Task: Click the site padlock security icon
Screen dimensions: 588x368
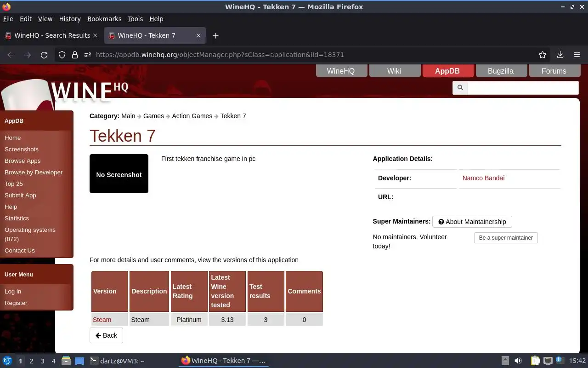Action: tap(75, 55)
